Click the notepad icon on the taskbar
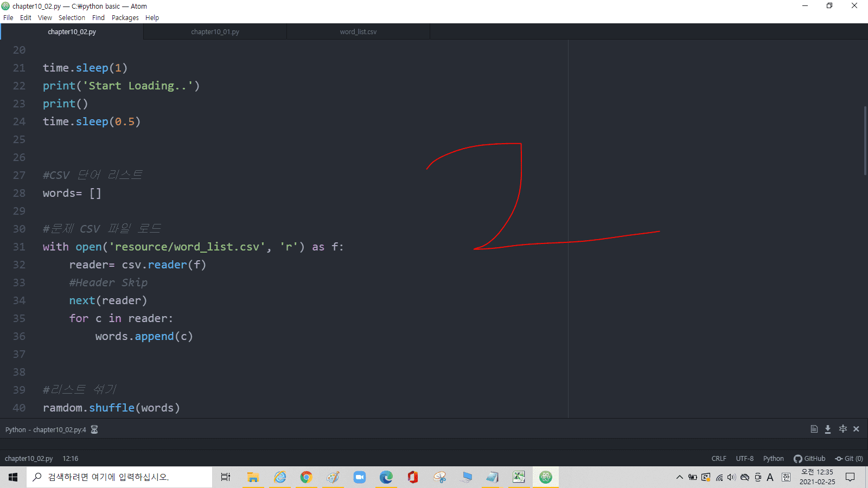Image resolution: width=868 pixels, height=488 pixels. click(x=493, y=477)
